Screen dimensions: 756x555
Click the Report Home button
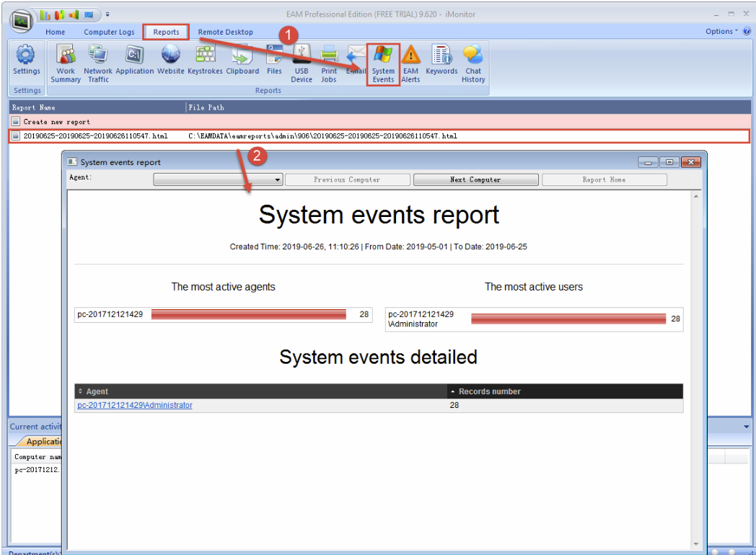click(604, 179)
